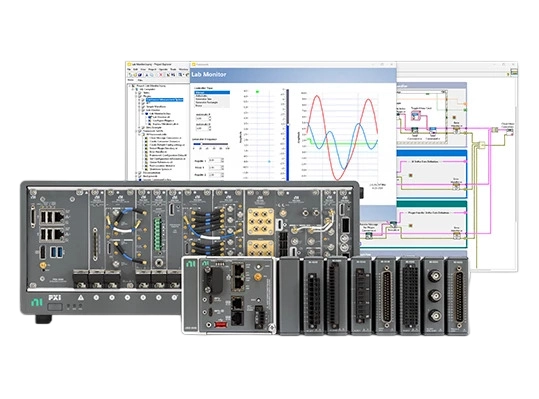Switch to the Files tab in Project Explorer
The height and width of the screenshot is (399, 539).
coord(140,80)
